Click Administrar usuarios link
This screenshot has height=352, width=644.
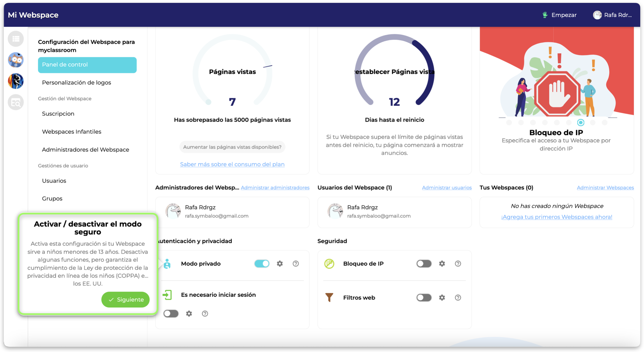(x=447, y=188)
